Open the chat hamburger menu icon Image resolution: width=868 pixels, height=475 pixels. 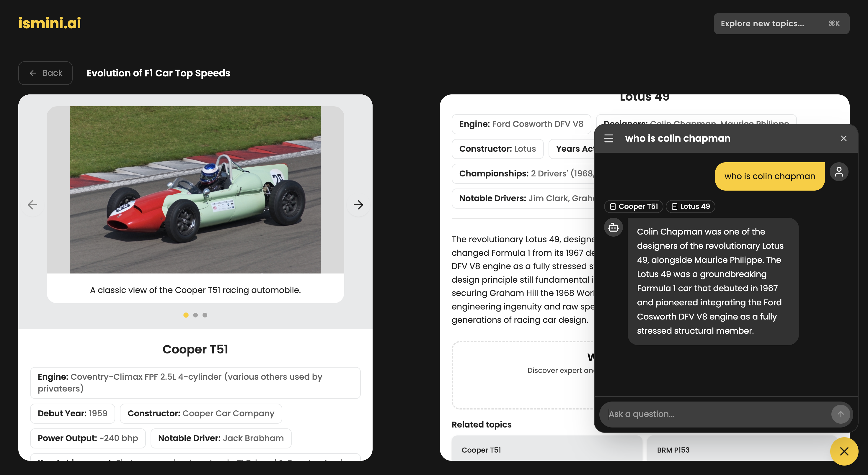tap(608, 138)
